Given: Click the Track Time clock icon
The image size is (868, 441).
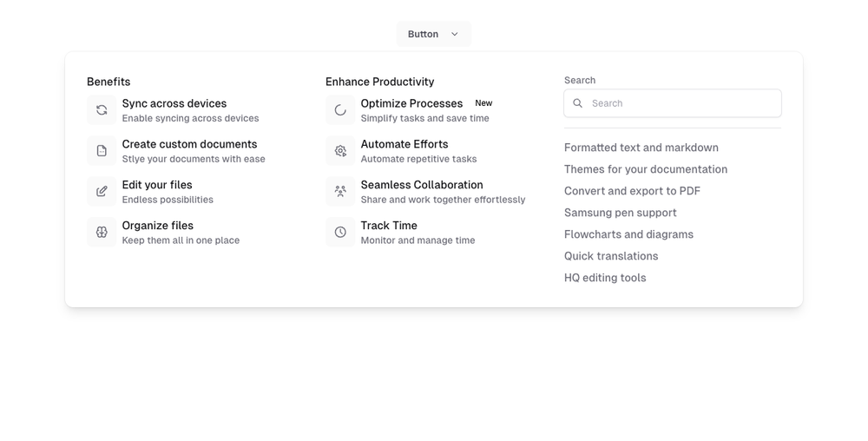Looking at the screenshot, I should pos(340,233).
